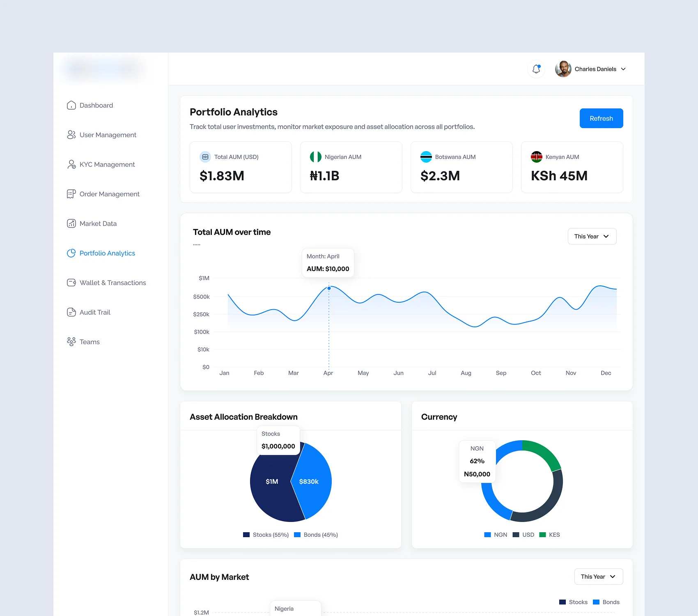This screenshot has width=698, height=616.
Task: Click the Teams group icon
Action: 71,342
